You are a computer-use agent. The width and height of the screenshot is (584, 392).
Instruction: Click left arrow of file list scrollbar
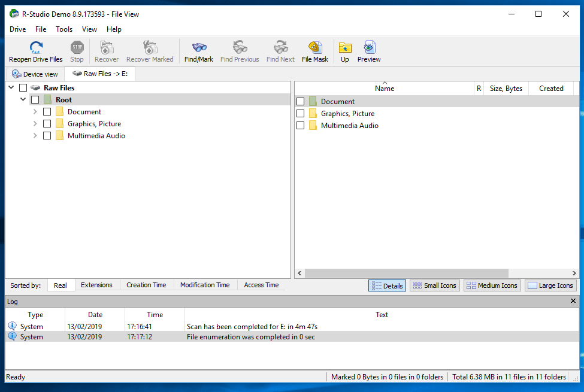point(300,273)
